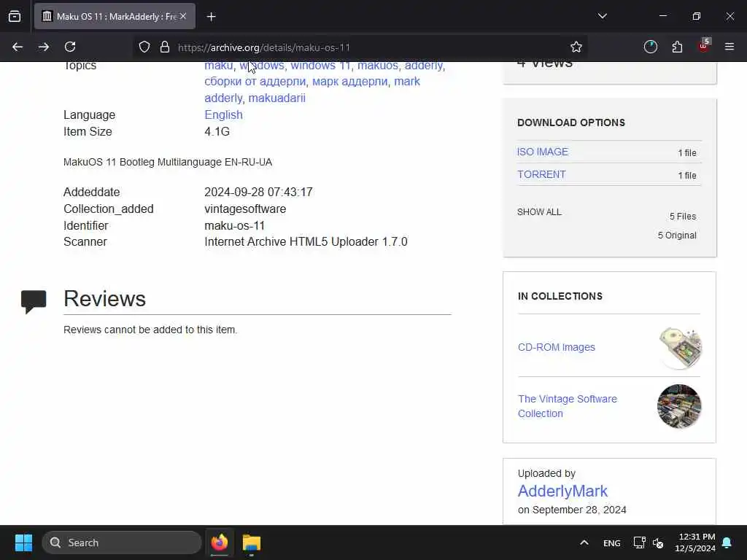The image size is (747, 560).
Task: Click the Addeddate value 2024-09-28 07:43:17
Action: [x=259, y=192]
